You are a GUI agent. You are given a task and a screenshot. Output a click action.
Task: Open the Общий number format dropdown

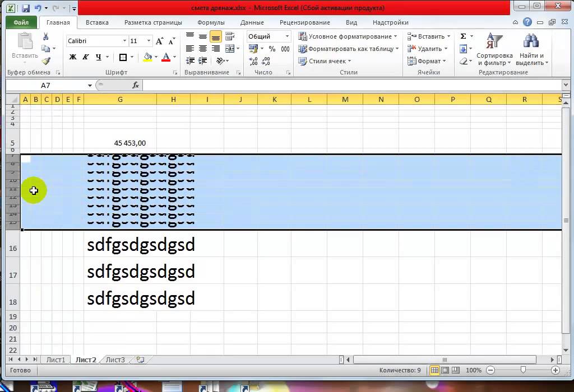(x=288, y=36)
